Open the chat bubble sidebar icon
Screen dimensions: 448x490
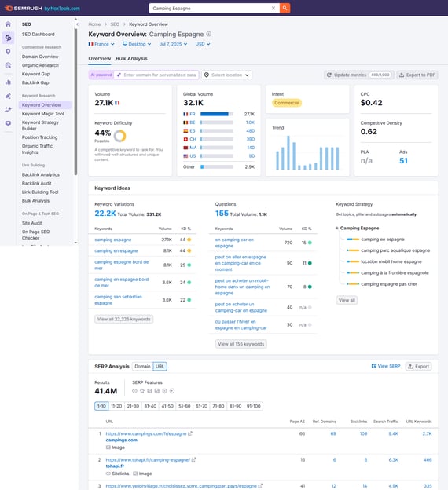pos(8,123)
